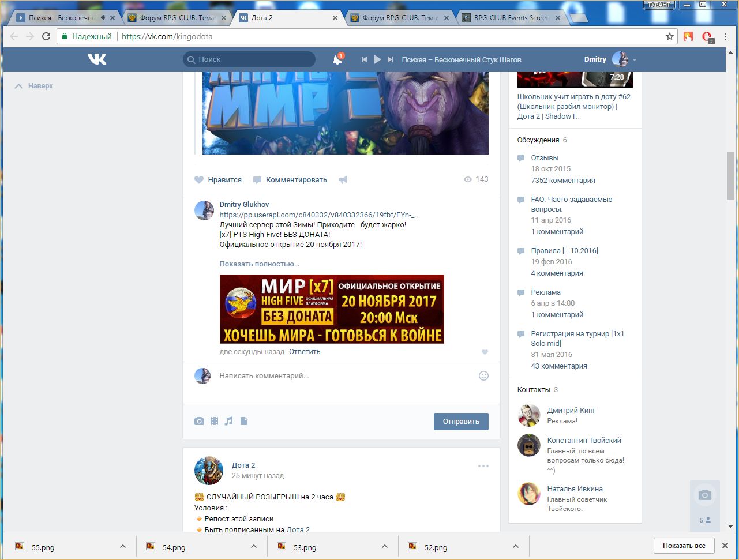739x560 pixels.
Task: Expand options for 53.png download
Action: point(385,546)
